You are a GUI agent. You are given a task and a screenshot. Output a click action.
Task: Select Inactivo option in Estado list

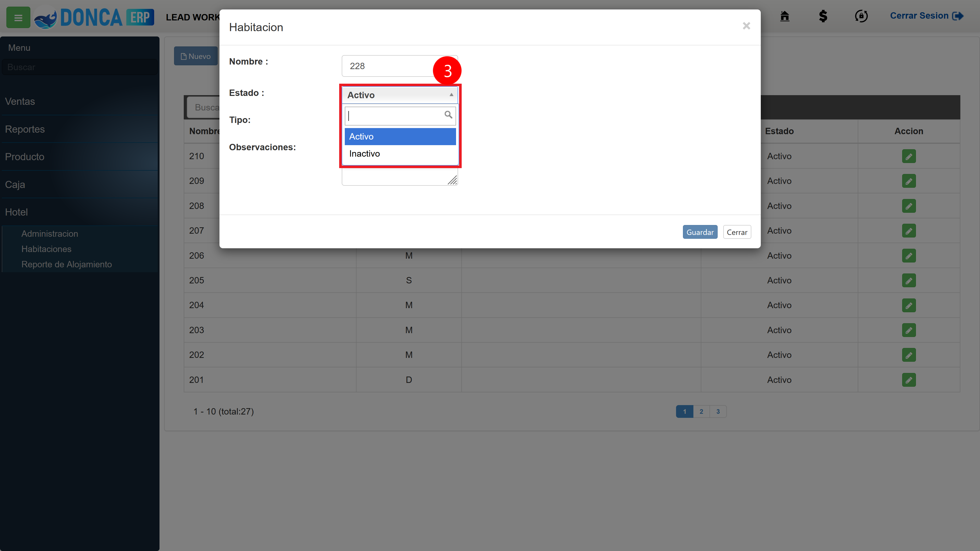(x=400, y=154)
